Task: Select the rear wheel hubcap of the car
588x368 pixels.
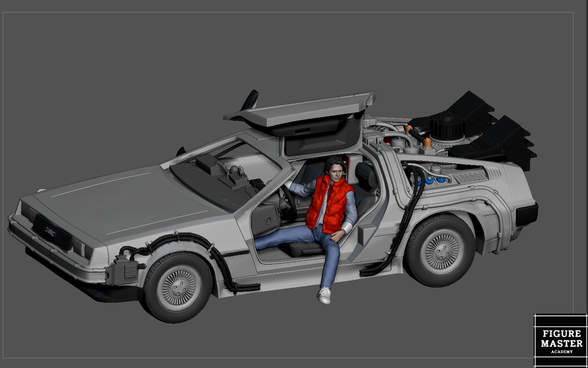Action: point(442,252)
